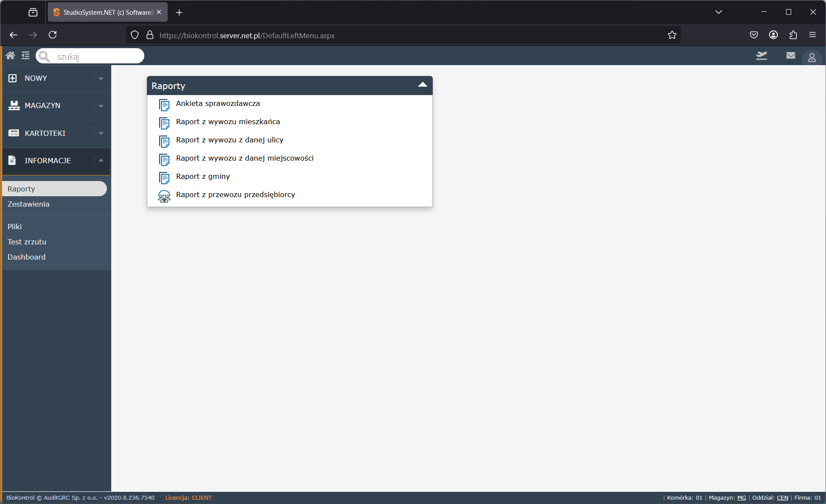
Task: Collapse the INFORMACJE menu arrow
Action: point(101,160)
